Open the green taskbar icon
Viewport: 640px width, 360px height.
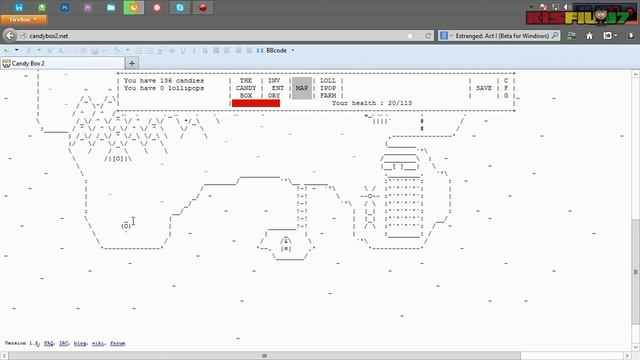click(42, 7)
